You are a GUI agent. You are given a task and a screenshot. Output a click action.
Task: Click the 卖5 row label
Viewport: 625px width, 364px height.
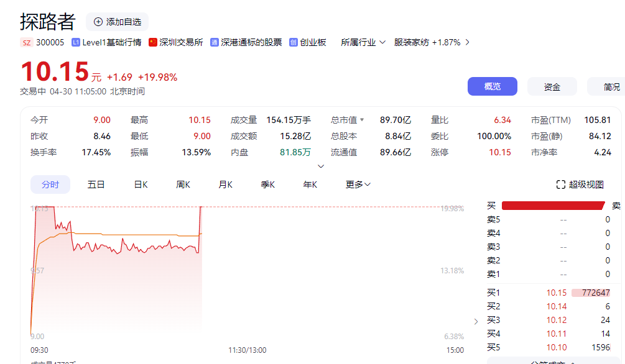[x=493, y=219]
